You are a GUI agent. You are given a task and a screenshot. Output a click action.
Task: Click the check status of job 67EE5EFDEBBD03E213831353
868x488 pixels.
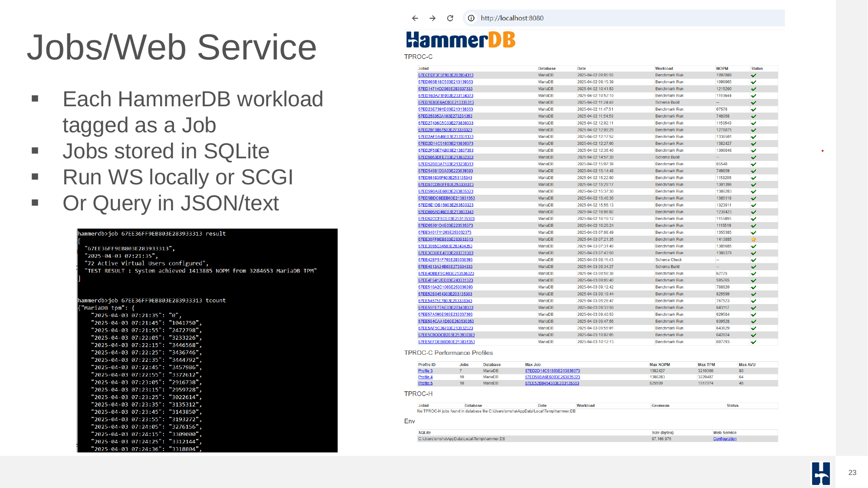[x=753, y=342]
